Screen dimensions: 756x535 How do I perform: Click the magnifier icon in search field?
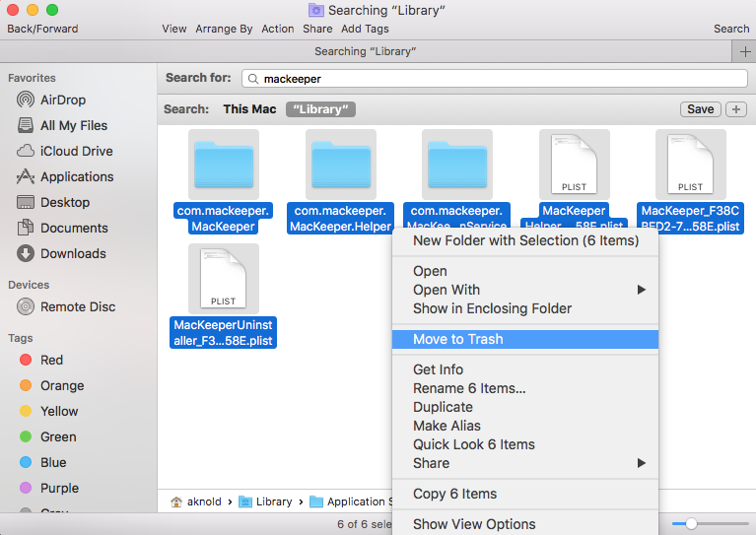coord(252,79)
